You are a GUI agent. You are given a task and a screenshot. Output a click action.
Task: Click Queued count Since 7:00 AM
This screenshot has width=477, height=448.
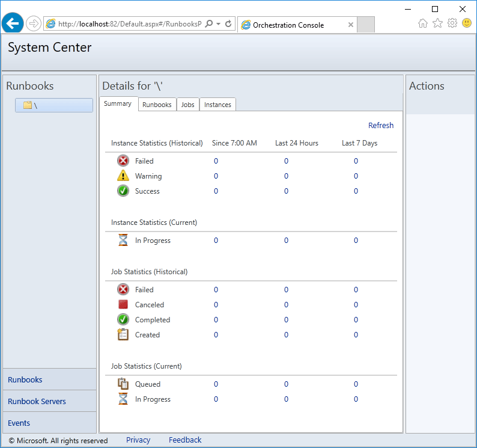click(x=216, y=384)
